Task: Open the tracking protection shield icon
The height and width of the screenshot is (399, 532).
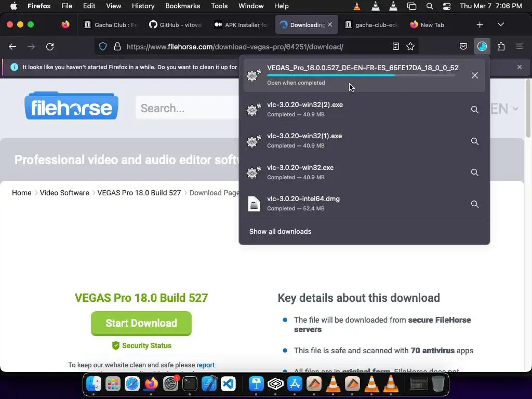Action: coord(103,46)
